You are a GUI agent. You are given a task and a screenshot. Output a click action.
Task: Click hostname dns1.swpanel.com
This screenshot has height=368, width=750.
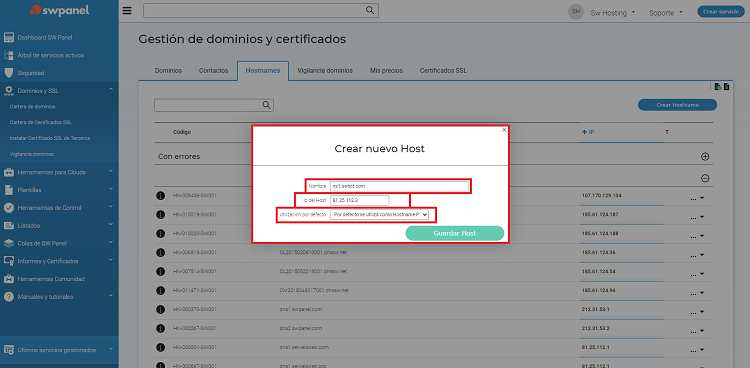[301, 309]
